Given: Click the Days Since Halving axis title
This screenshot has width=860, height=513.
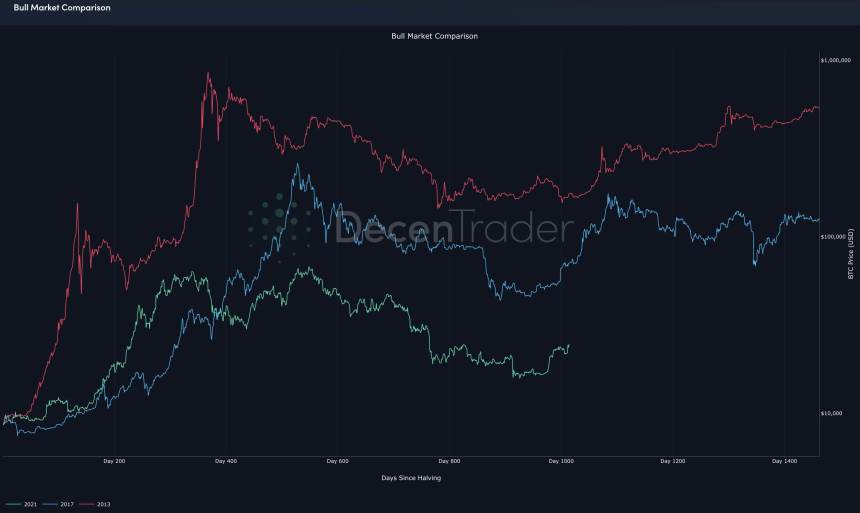Looking at the screenshot, I should [410, 478].
